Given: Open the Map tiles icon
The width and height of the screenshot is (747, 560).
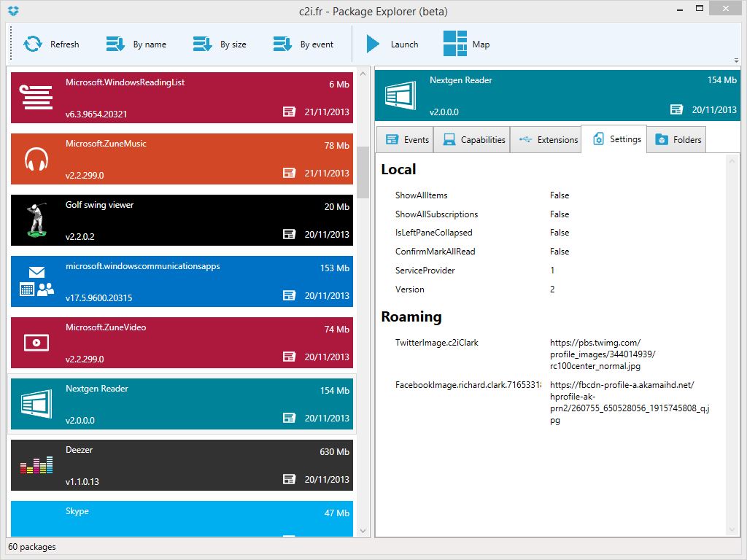Looking at the screenshot, I should click(x=455, y=43).
